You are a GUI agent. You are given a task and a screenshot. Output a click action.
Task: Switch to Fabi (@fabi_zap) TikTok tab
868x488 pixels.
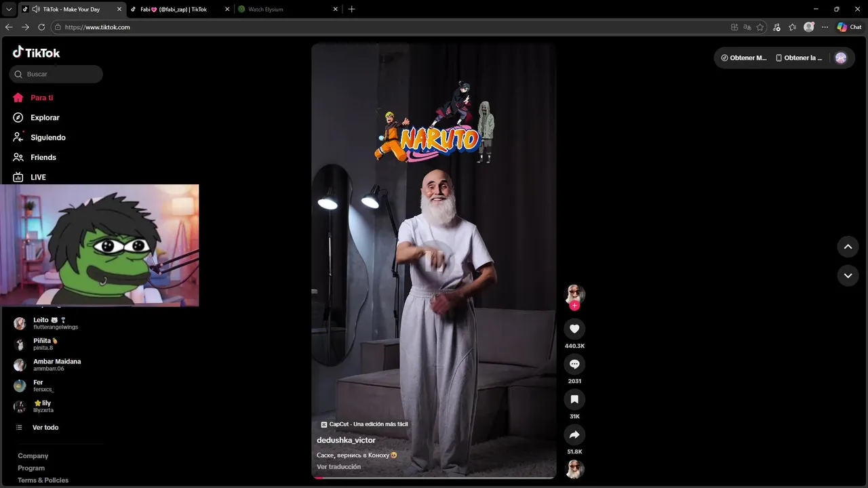pyautogui.click(x=173, y=9)
